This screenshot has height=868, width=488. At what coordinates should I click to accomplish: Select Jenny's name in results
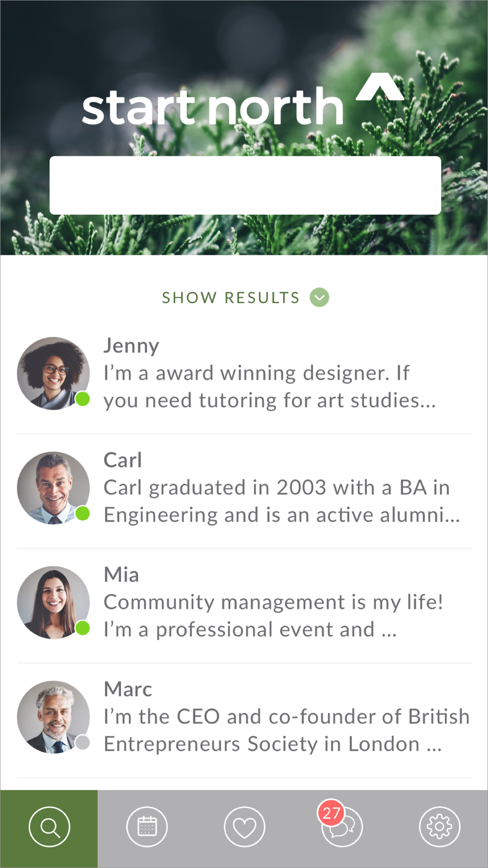click(x=131, y=346)
